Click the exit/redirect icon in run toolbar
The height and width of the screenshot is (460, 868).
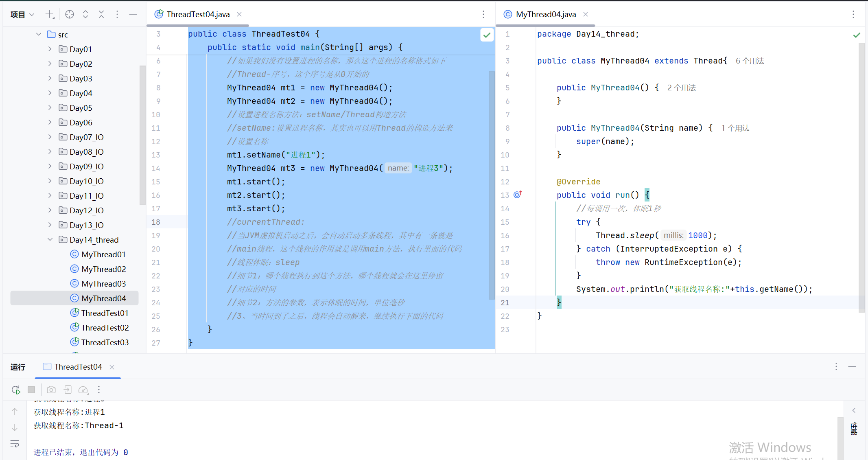tap(68, 390)
